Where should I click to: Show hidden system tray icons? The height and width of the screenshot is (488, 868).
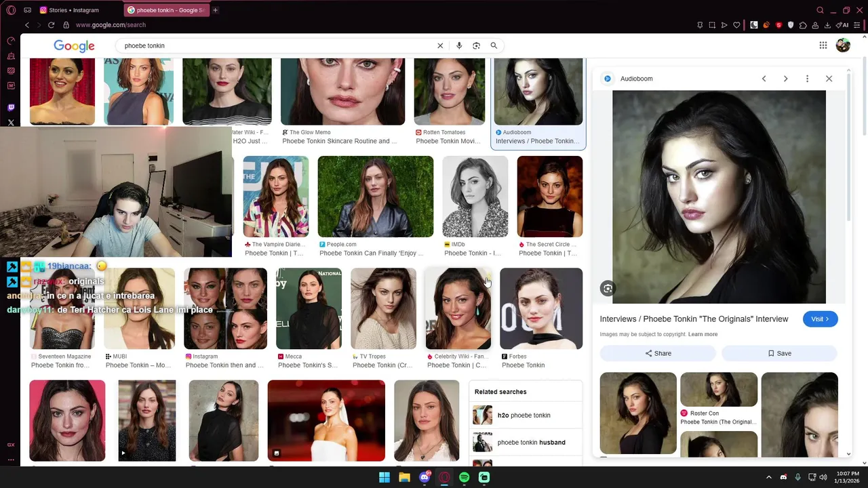[x=768, y=477]
